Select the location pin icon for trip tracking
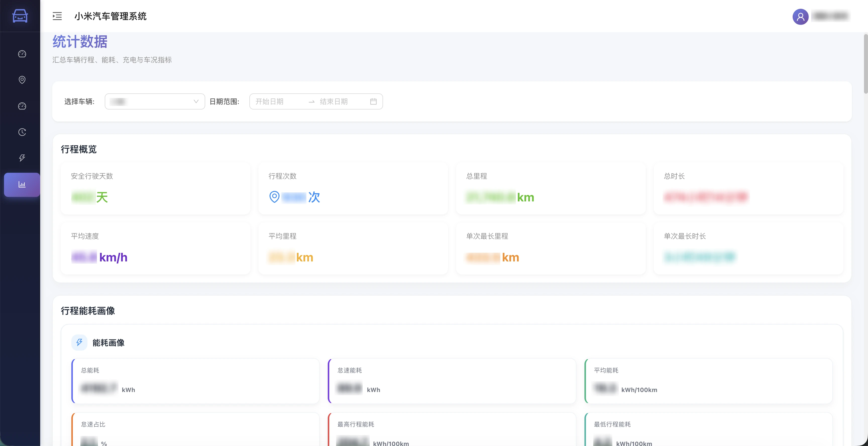 [x=22, y=80]
